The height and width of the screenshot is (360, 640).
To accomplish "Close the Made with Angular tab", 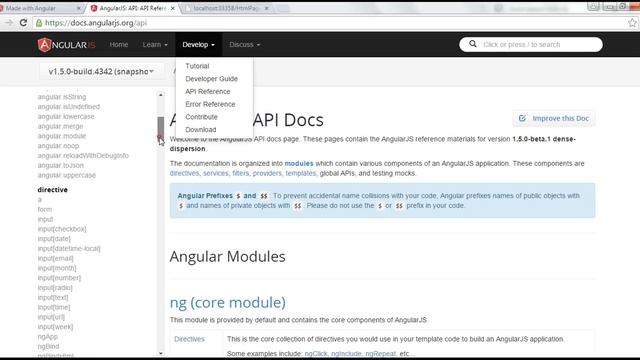I will point(79,8).
